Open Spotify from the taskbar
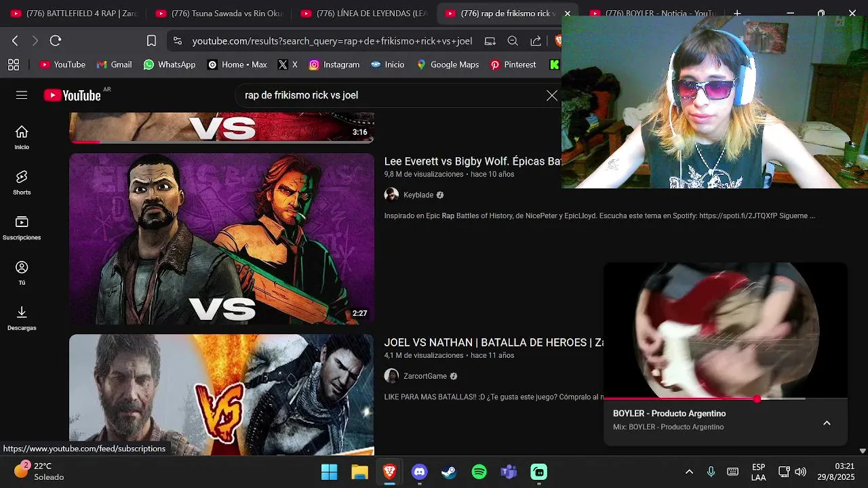Screen dimensions: 868x488 [479, 472]
